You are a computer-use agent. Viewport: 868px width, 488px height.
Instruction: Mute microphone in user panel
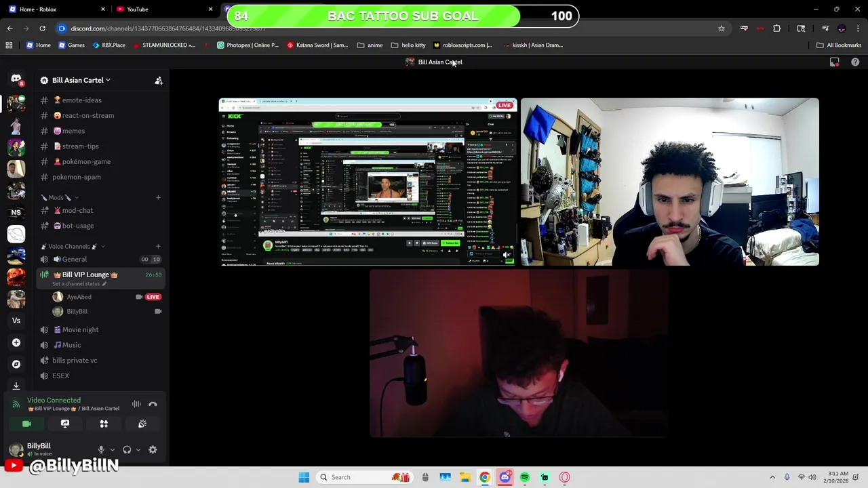point(101,449)
